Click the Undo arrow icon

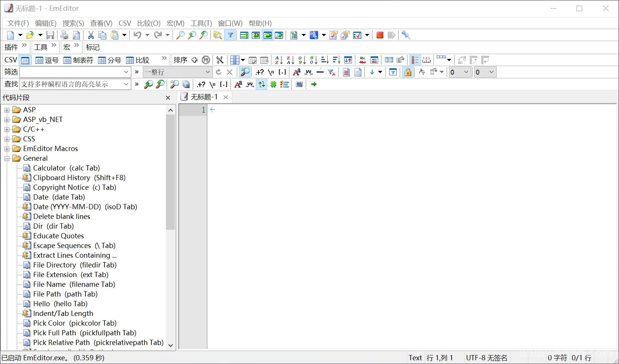tap(137, 35)
